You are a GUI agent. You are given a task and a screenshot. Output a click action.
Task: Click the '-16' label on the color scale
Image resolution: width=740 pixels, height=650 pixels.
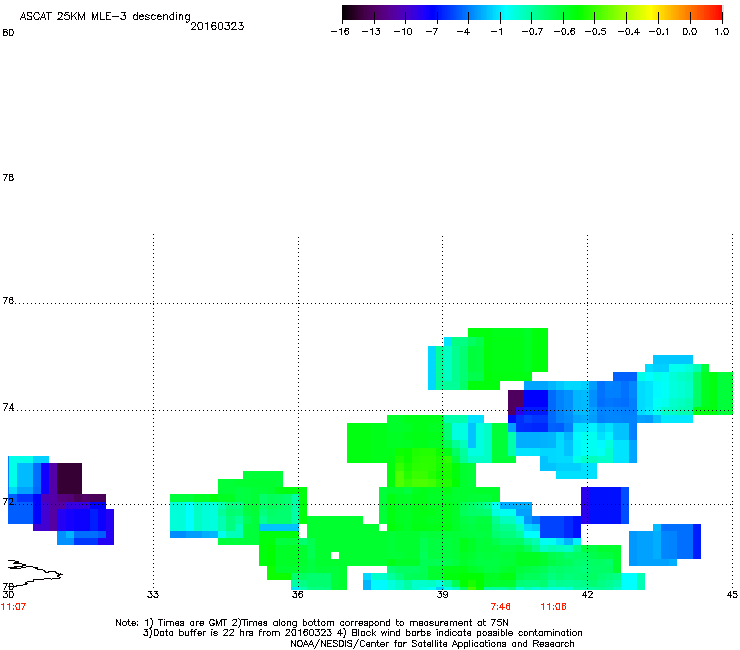click(x=340, y=32)
